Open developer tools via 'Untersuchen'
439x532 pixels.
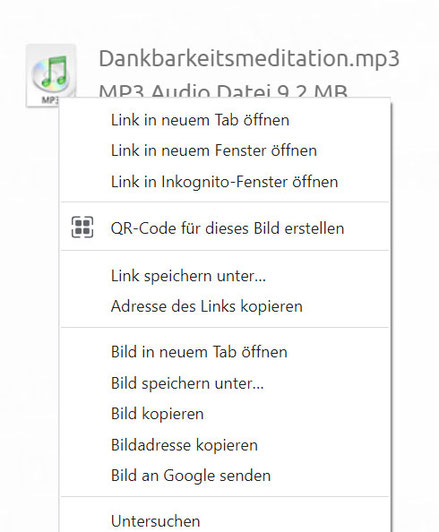pyautogui.click(x=225, y=521)
